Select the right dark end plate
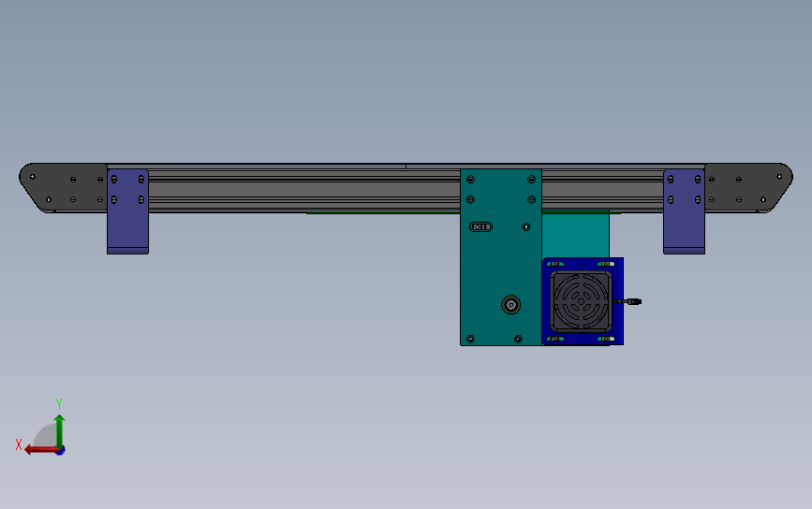 click(748, 188)
